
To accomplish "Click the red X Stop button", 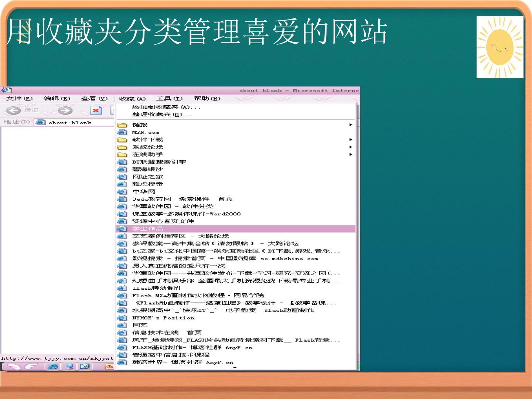I will point(96,110).
